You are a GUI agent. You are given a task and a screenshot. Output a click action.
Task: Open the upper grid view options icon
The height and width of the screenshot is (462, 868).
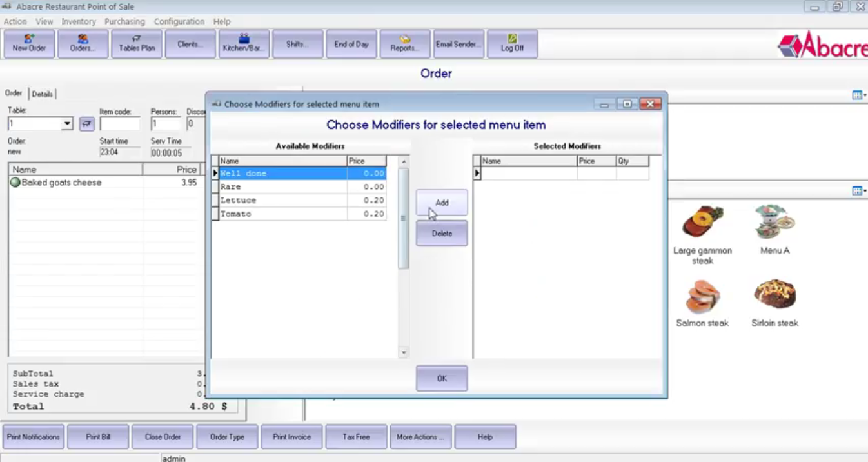(858, 95)
